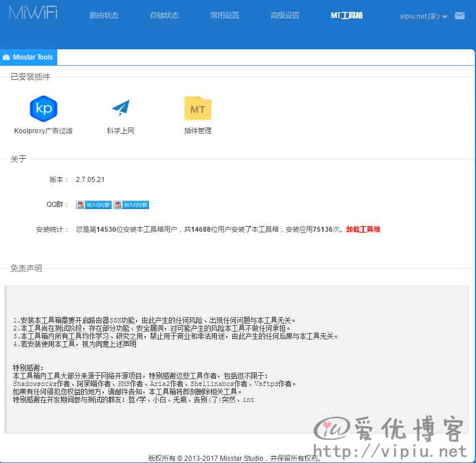Click the 免责声明 section heading
This screenshot has width=476, height=463.
[x=27, y=269]
